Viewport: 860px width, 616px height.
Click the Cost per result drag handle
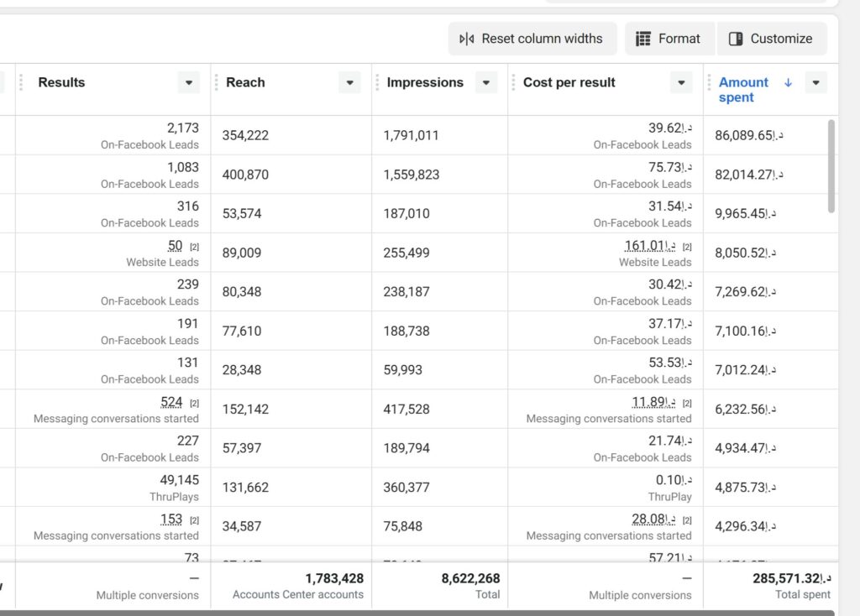[513, 83]
